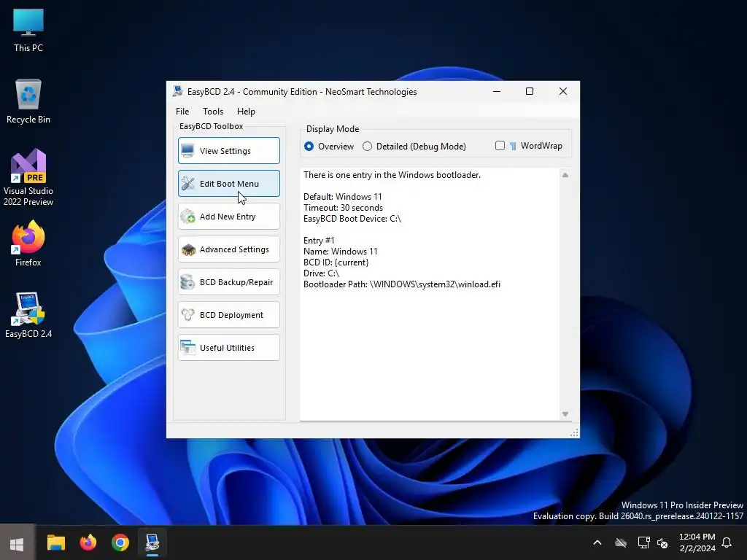The image size is (747, 560).
Task: Click the scroll down arrow in overview pane
Action: click(x=565, y=414)
